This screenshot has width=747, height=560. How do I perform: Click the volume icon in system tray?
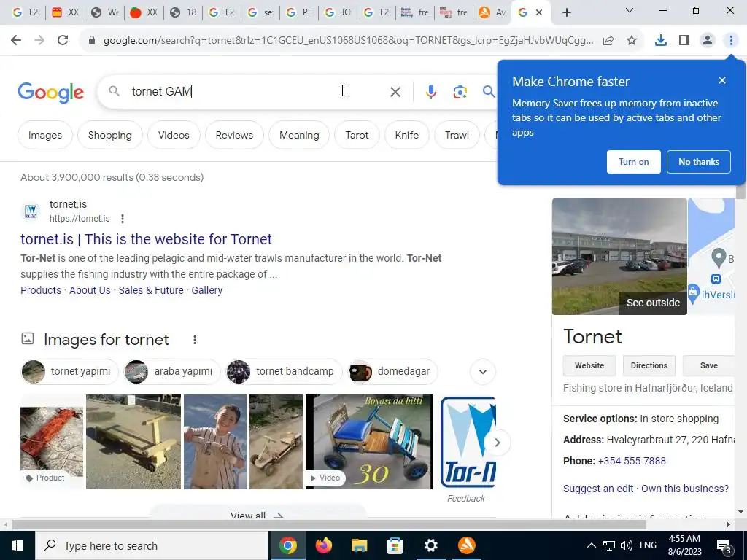tap(627, 545)
